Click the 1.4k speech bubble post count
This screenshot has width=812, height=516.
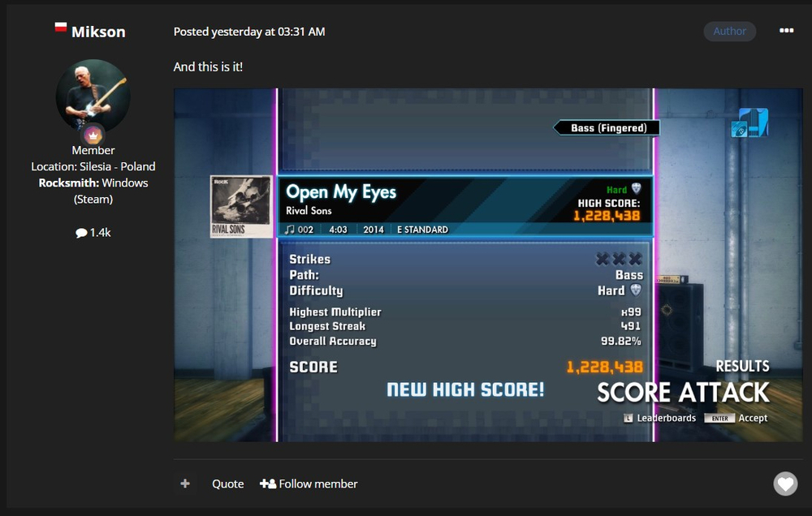[93, 232]
